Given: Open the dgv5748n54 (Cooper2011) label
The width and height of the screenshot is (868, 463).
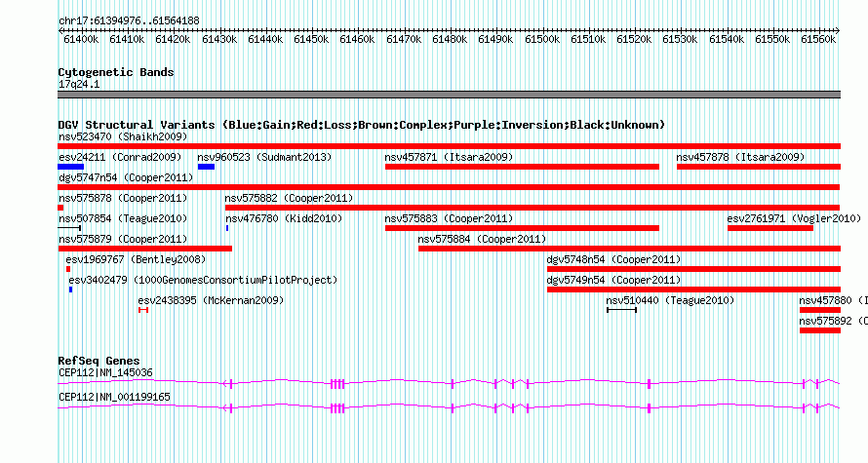Looking at the screenshot, I should 613,259.
